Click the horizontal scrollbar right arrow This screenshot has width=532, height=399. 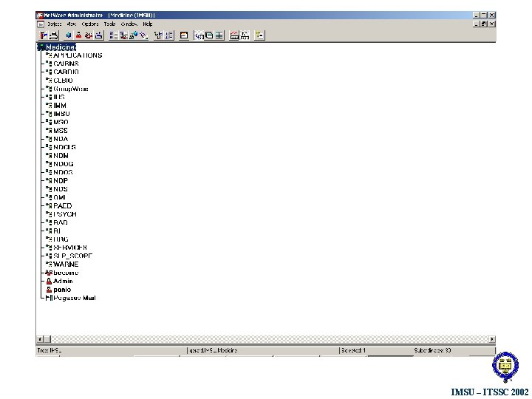point(492,339)
